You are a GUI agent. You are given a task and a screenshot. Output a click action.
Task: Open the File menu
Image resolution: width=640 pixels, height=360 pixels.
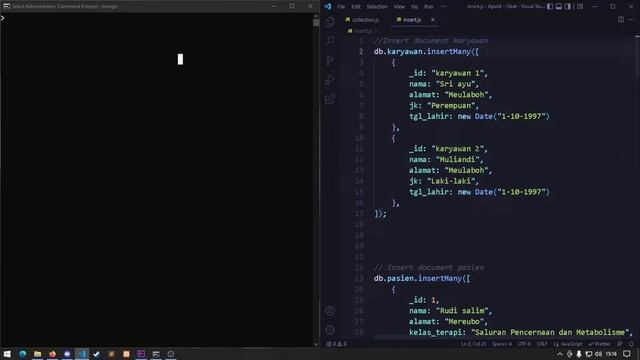pos(341,7)
